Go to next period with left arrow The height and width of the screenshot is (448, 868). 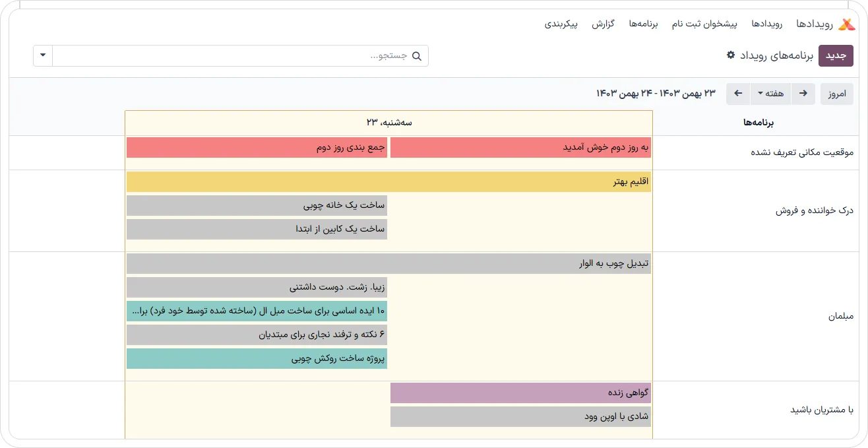pyautogui.click(x=738, y=94)
